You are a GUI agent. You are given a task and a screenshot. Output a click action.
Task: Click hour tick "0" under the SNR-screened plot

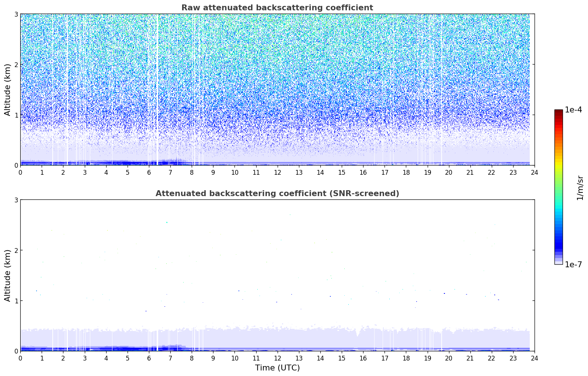20,358
